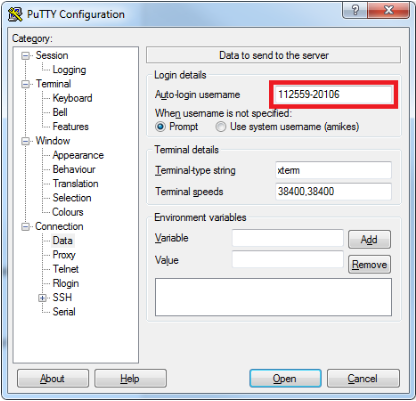The width and height of the screenshot is (416, 401).
Task: Open the Terminal category
Action: click(x=53, y=84)
